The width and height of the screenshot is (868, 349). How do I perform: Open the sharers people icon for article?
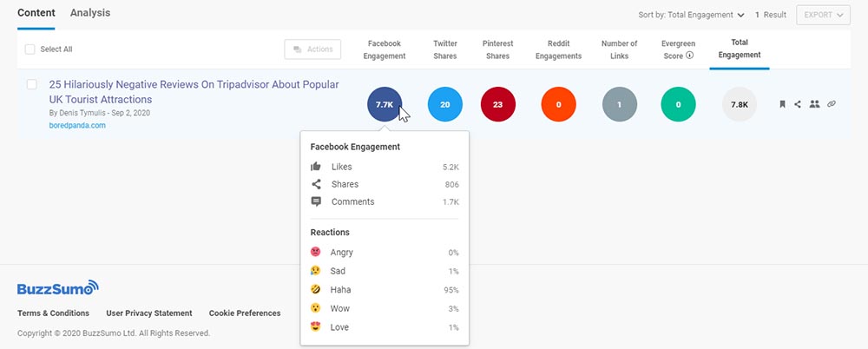814,104
